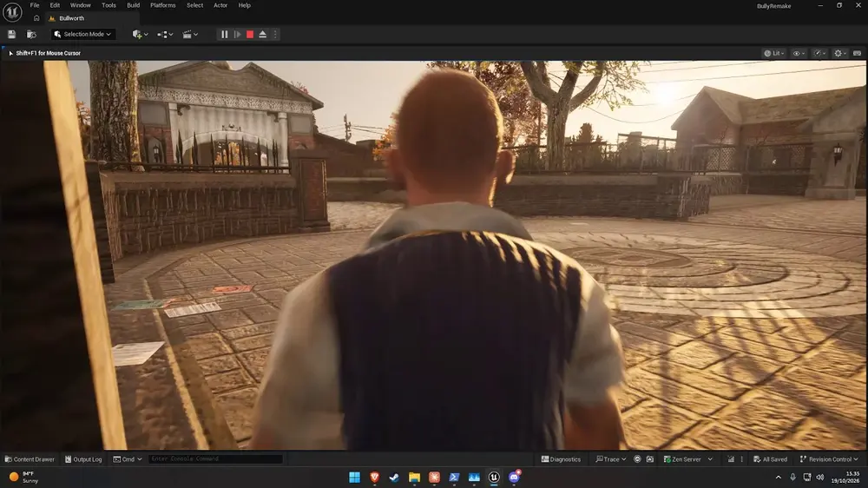
Task: Open File Explorer from taskbar
Action: (x=414, y=477)
